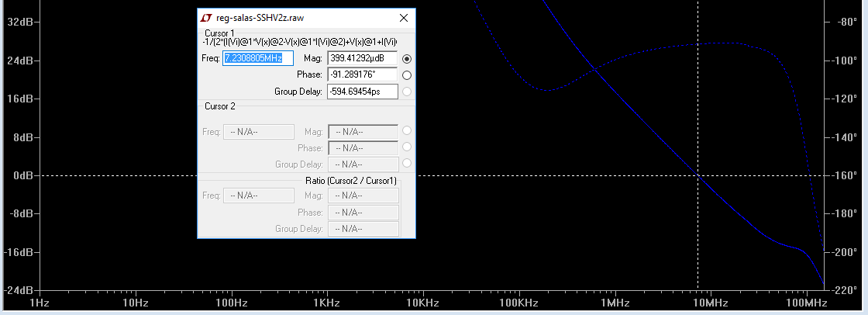Click the -200° right axis label
This screenshot has width=868, height=315.
(x=845, y=252)
